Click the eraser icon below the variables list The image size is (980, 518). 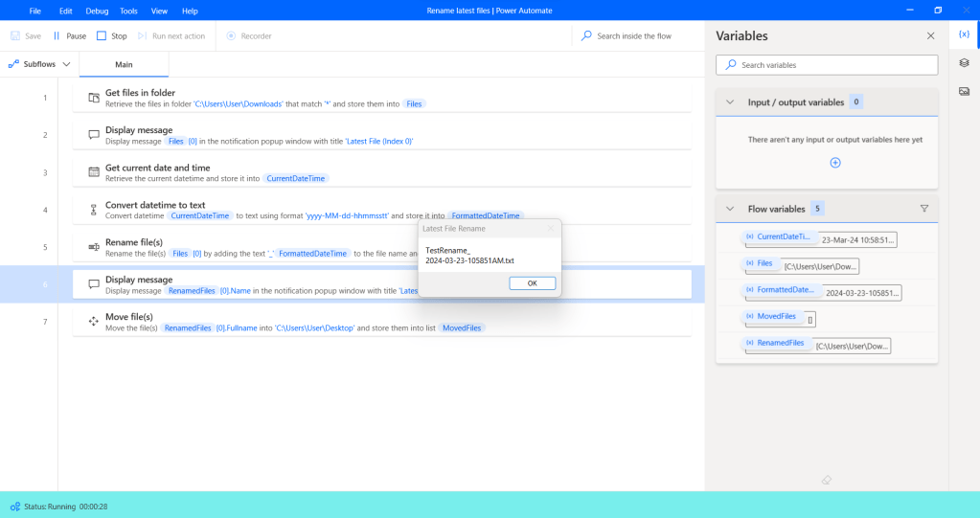827,479
